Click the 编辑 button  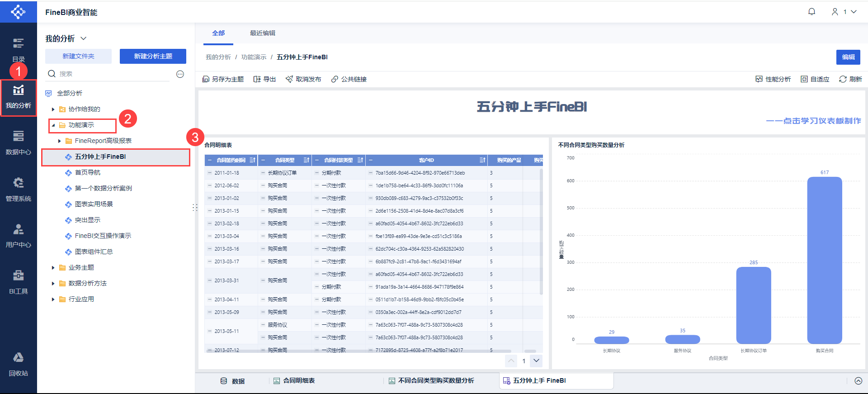[848, 57]
